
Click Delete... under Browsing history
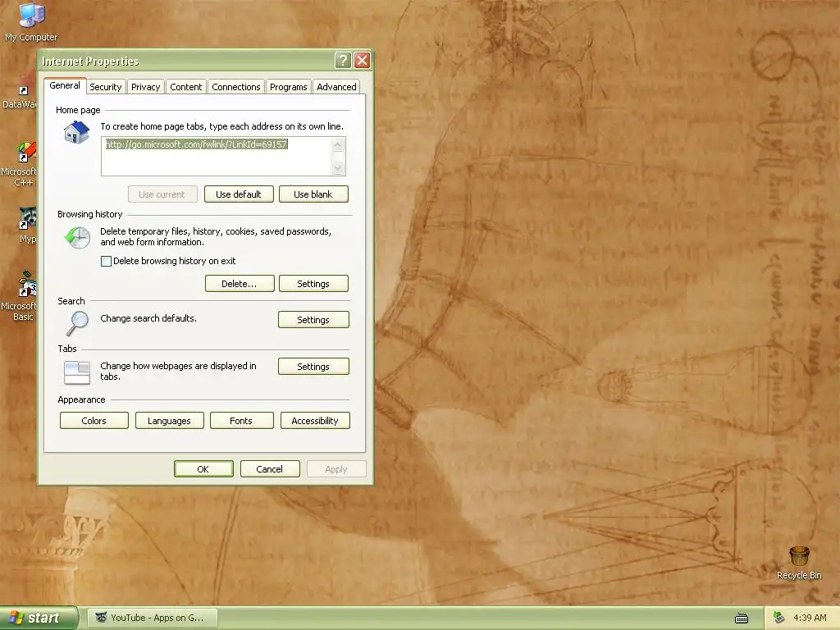click(x=240, y=283)
